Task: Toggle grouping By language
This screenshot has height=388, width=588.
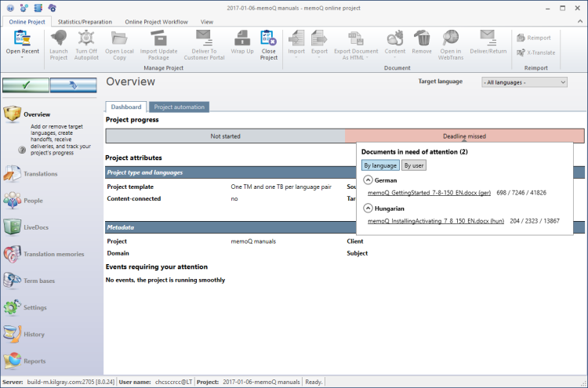Action: coord(380,165)
